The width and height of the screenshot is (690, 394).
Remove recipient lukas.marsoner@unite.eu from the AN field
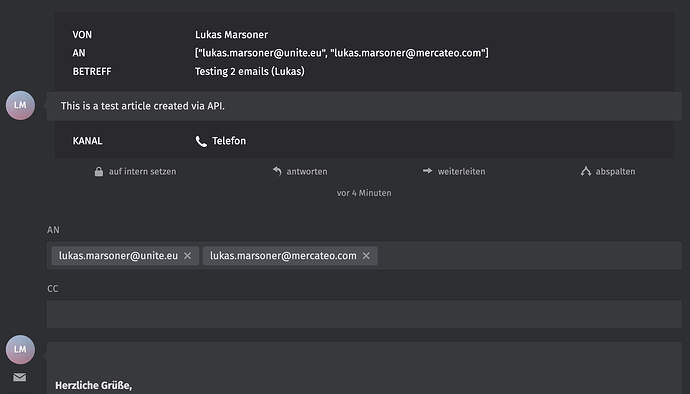point(187,256)
